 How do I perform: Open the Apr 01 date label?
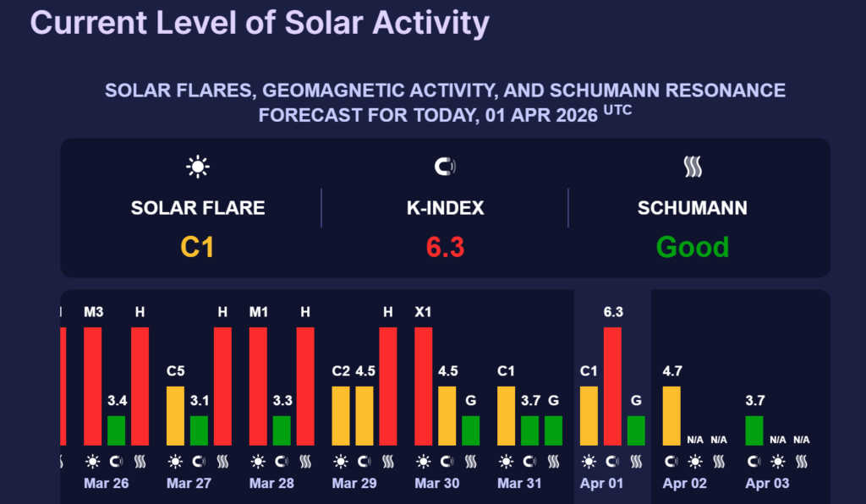(600, 484)
